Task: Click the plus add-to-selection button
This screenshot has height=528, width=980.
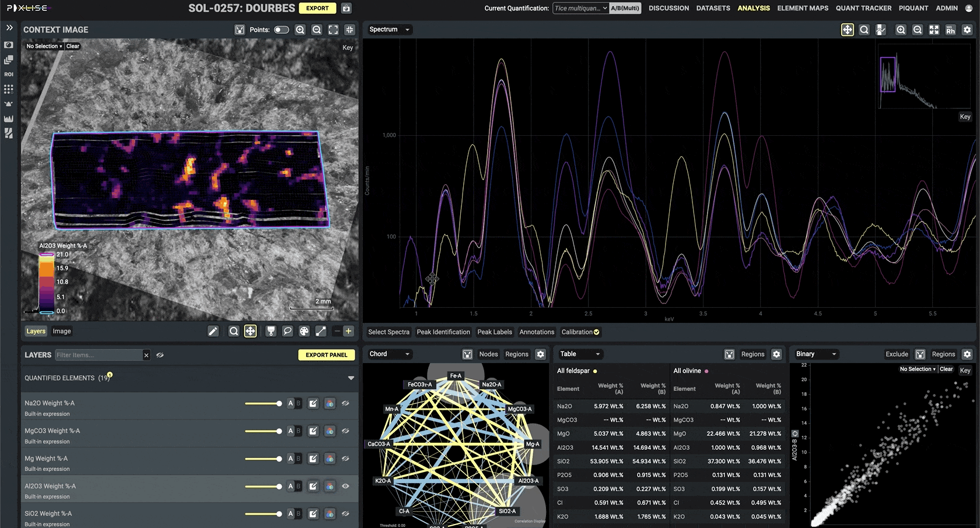Action: 348,331
